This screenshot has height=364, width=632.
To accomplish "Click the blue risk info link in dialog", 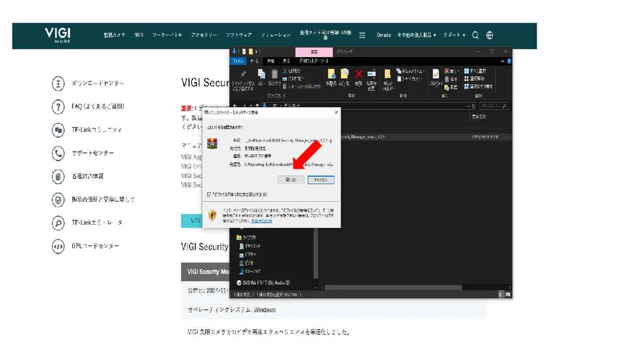I will (261, 221).
